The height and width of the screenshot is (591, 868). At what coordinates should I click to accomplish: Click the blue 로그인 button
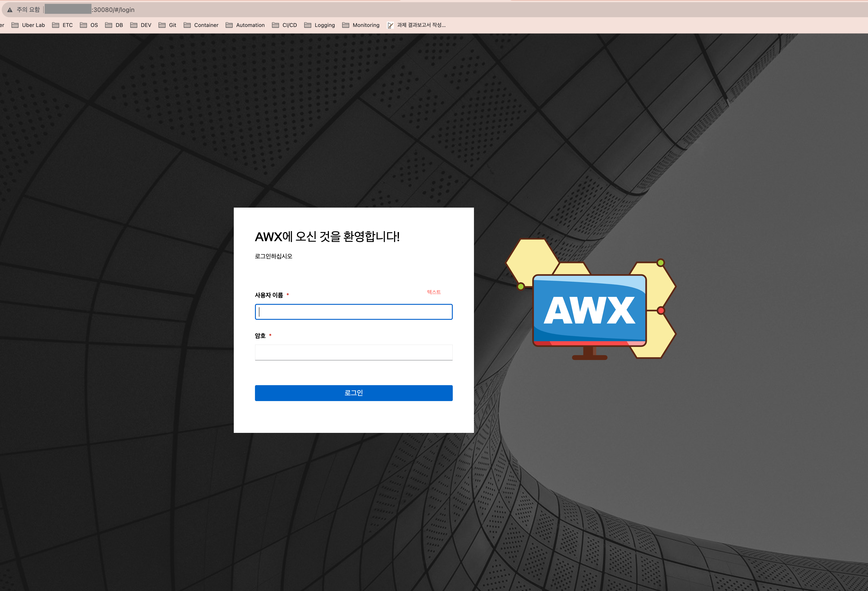coord(354,393)
